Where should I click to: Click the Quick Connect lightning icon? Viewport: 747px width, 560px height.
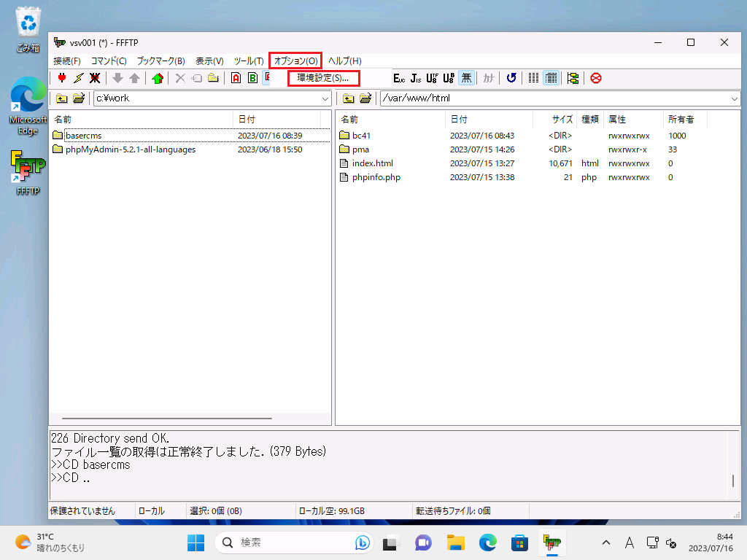[78, 78]
